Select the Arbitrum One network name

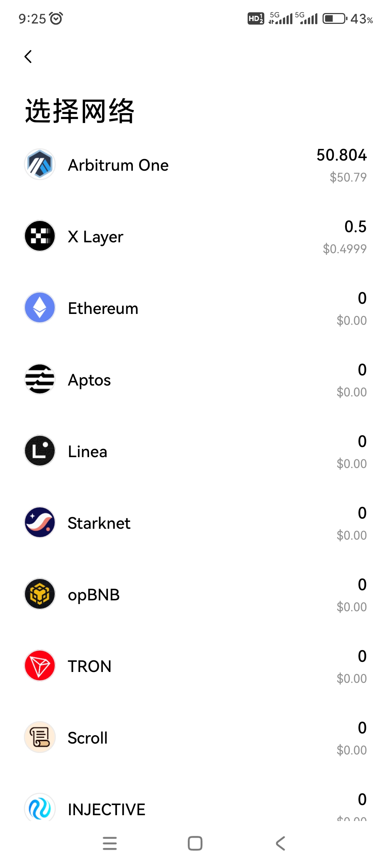(x=118, y=165)
